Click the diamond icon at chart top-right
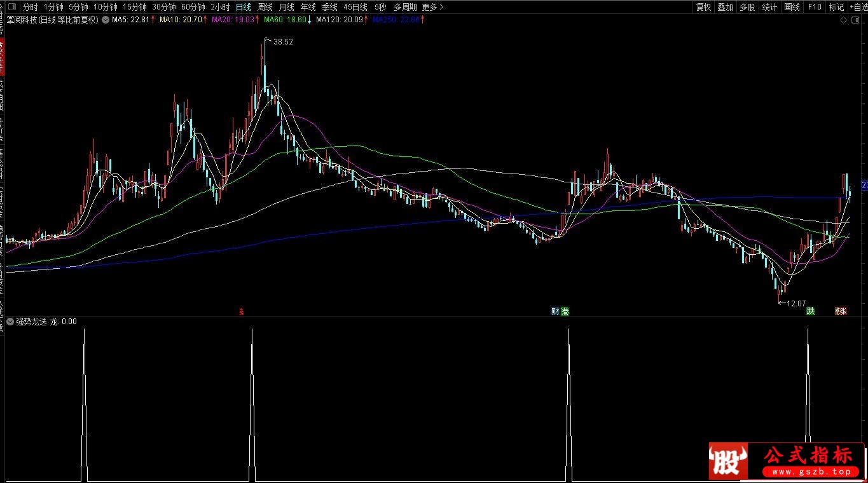The height and width of the screenshot is (483, 868). 843,20
